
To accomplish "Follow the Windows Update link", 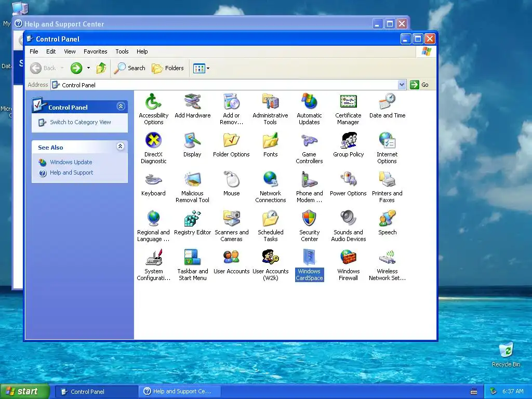I will point(71,162).
